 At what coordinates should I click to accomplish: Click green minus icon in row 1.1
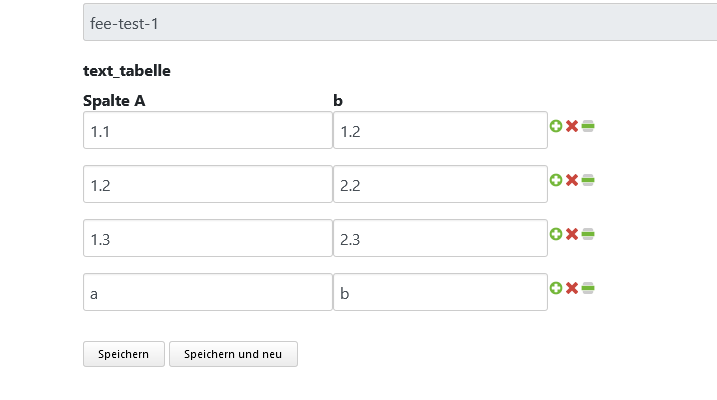[588, 126]
